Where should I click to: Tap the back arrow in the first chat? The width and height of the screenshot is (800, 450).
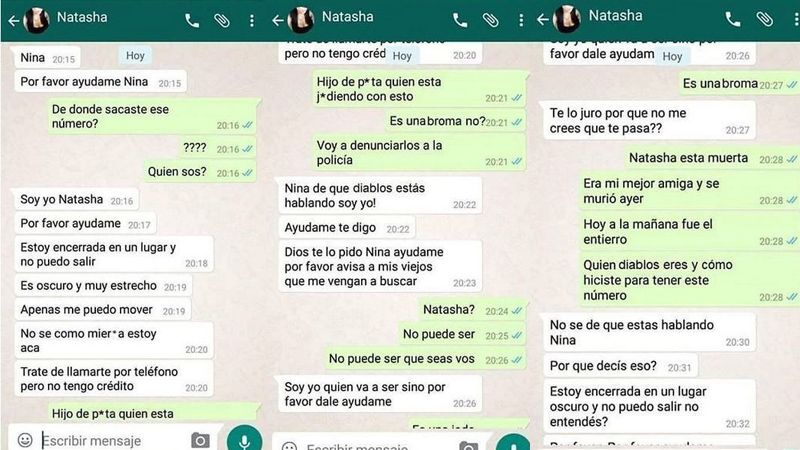[14, 21]
